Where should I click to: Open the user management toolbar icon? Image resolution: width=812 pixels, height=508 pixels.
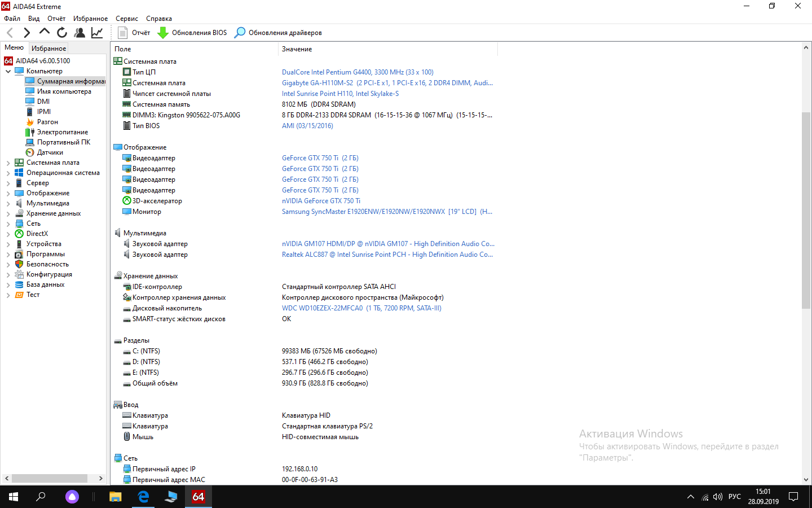point(80,33)
